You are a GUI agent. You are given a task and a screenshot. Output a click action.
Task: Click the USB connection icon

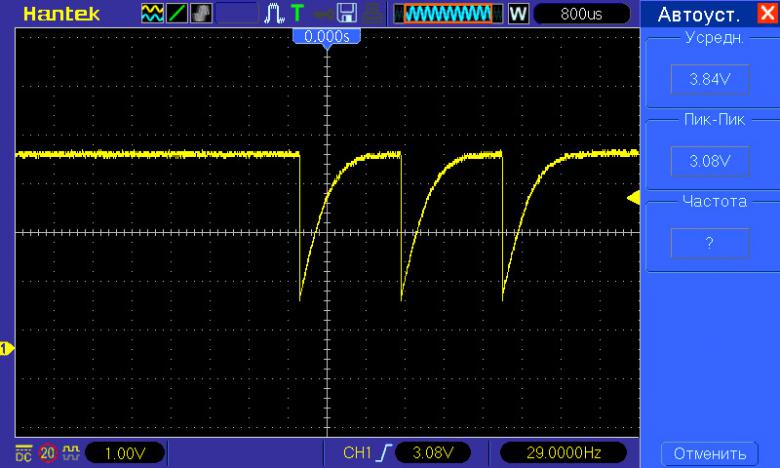tap(323, 14)
